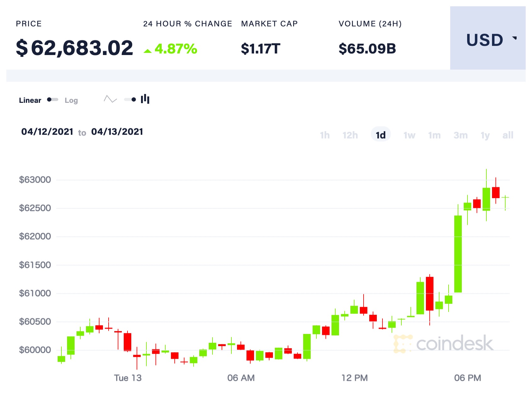Select the 1y time range
Screen dimensions: 532x410
click(x=485, y=136)
